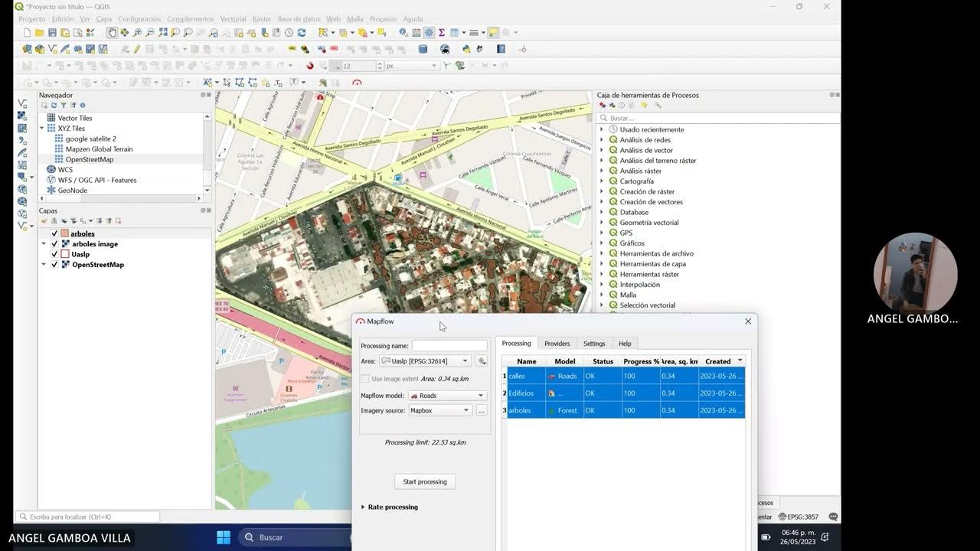Click the locator bar Escriba para localizar
Viewport: 980px width, 551px height.
tap(87, 517)
